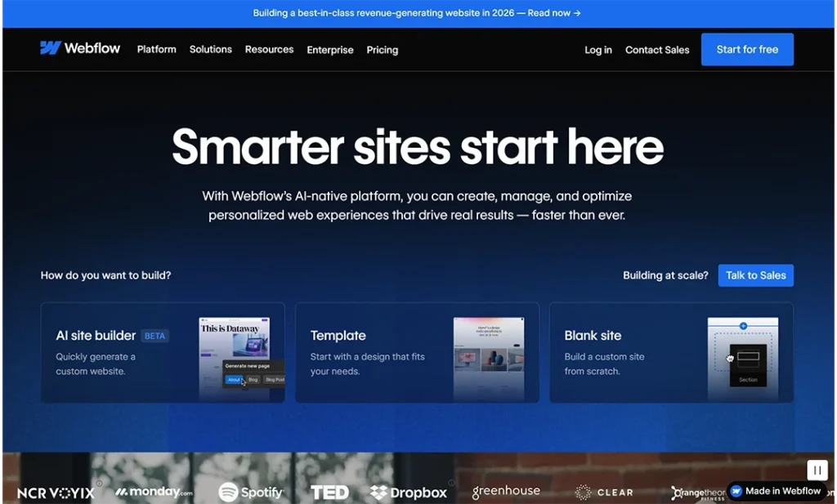This screenshot has width=837, height=504.
Task: Click the NCR Voyix logo
Action: [x=55, y=491]
